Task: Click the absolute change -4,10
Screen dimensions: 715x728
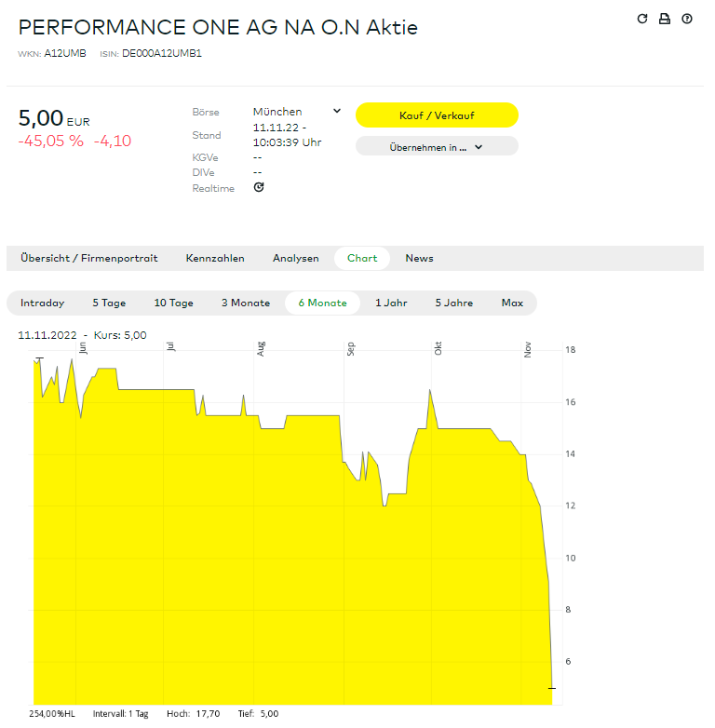Action: click(113, 141)
